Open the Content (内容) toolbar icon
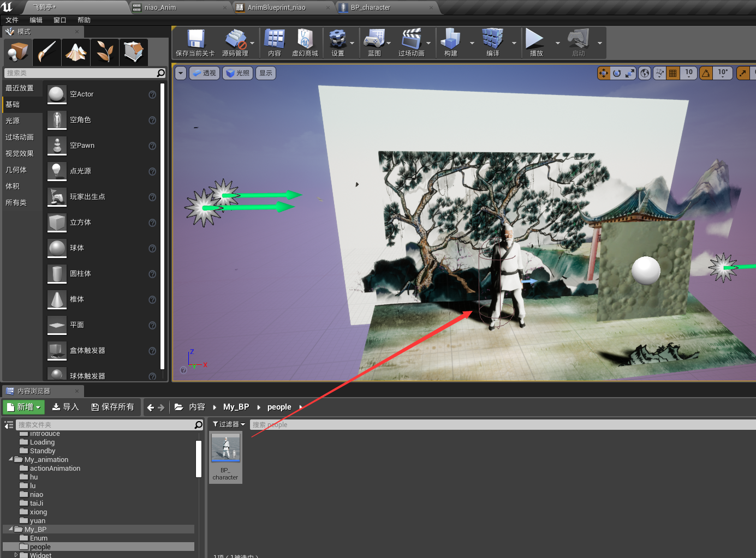Screen dimensions: 756x558 pos(275,43)
